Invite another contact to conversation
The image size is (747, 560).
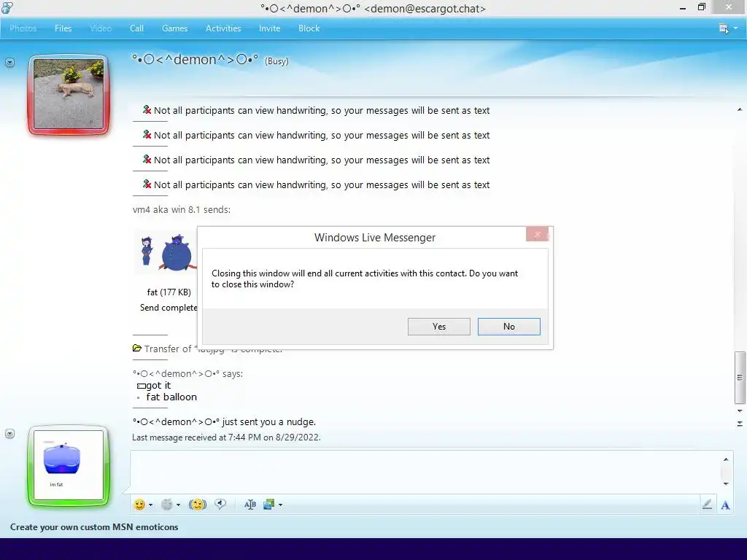[270, 28]
